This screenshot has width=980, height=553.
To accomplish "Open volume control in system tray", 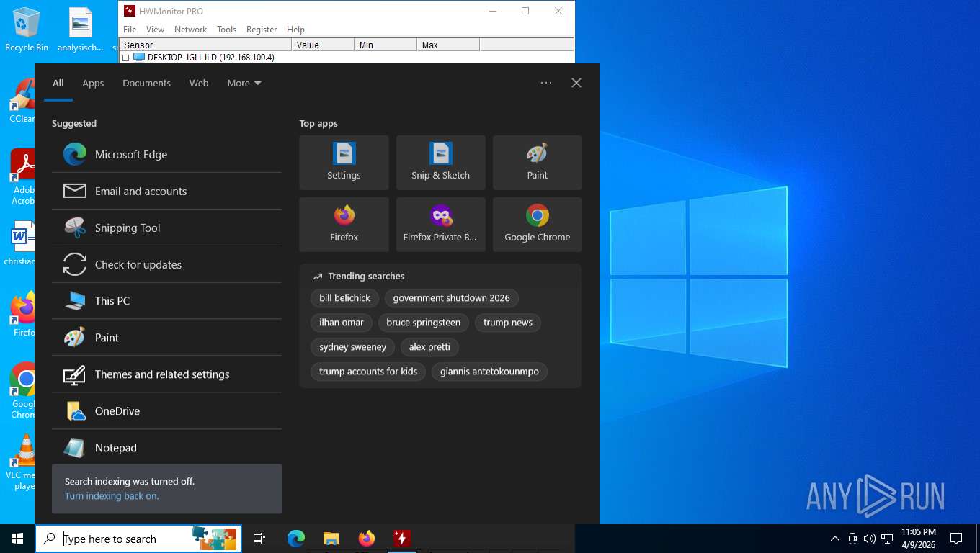I will 869,539.
